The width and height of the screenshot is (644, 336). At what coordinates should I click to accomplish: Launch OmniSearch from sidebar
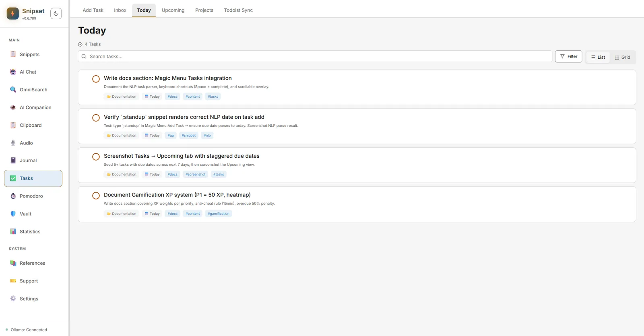click(33, 90)
